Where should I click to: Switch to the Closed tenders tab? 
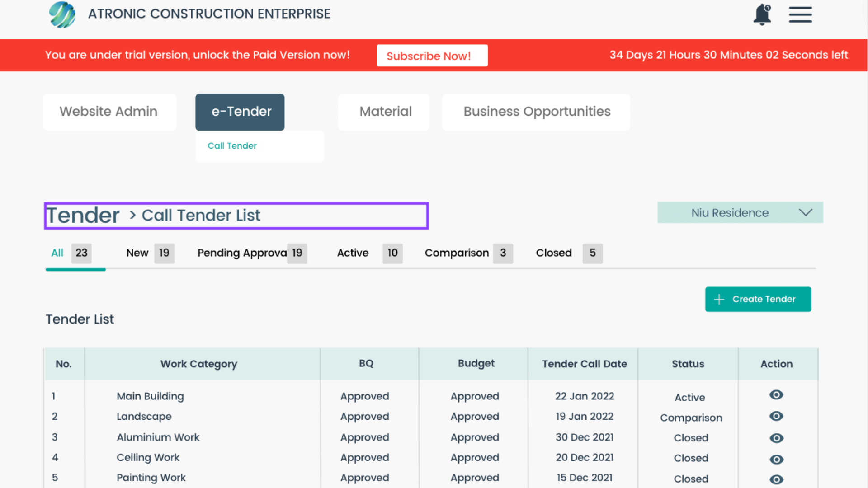click(554, 253)
